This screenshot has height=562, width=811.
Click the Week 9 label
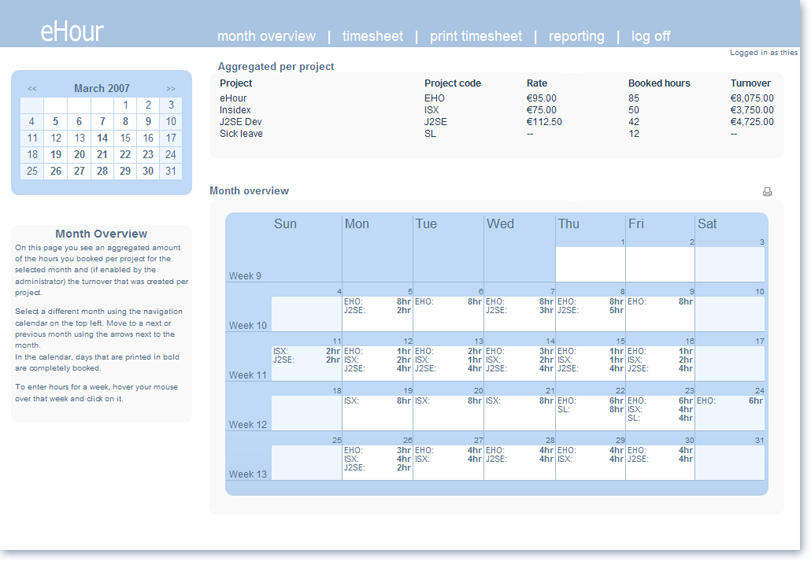point(245,276)
